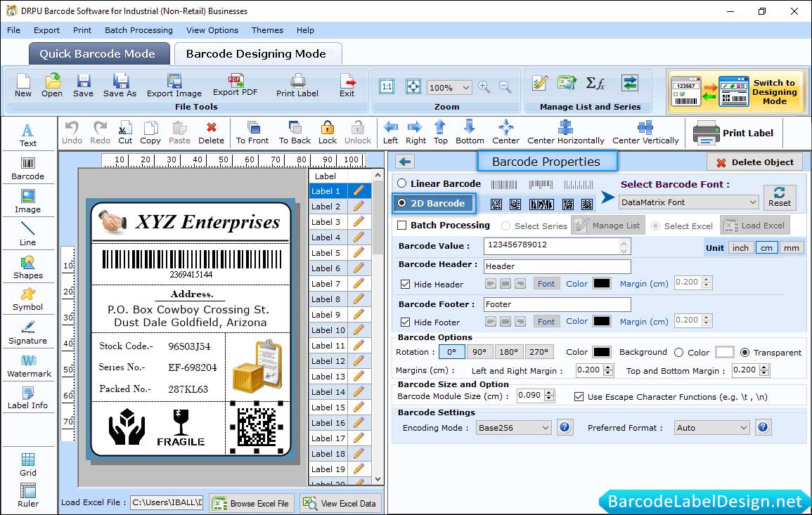
Task: Open the zoom percentage dropdown
Action: pyautogui.click(x=465, y=87)
